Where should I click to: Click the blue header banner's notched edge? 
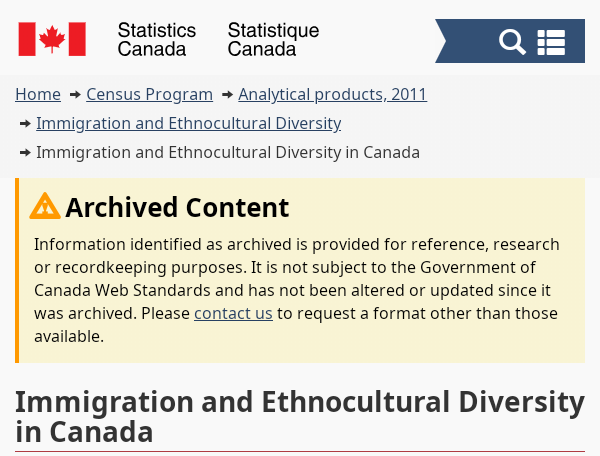(442, 41)
